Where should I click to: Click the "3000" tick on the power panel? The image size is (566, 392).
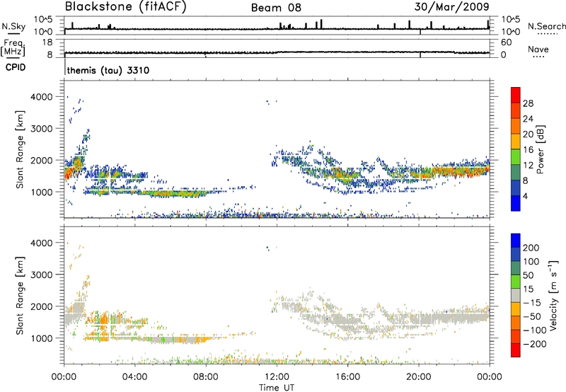[42, 129]
